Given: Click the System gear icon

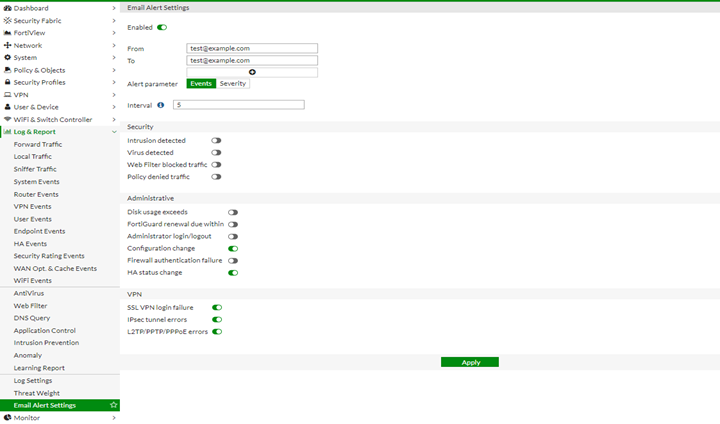Looking at the screenshot, I should pos(8,57).
